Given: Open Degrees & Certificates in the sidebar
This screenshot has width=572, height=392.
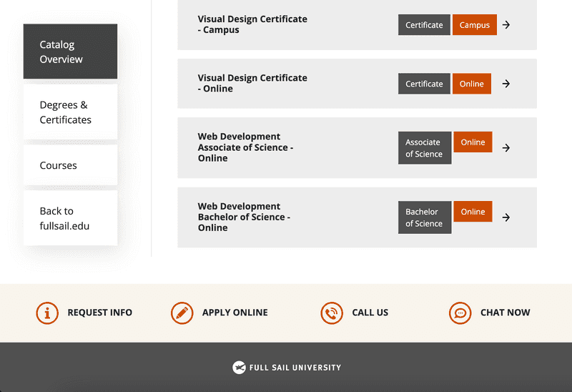Looking at the screenshot, I should click(70, 112).
